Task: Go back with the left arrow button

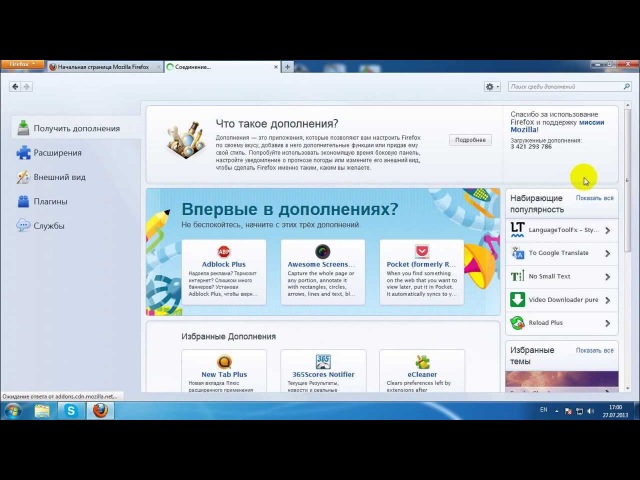Action: pyautogui.click(x=15, y=87)
